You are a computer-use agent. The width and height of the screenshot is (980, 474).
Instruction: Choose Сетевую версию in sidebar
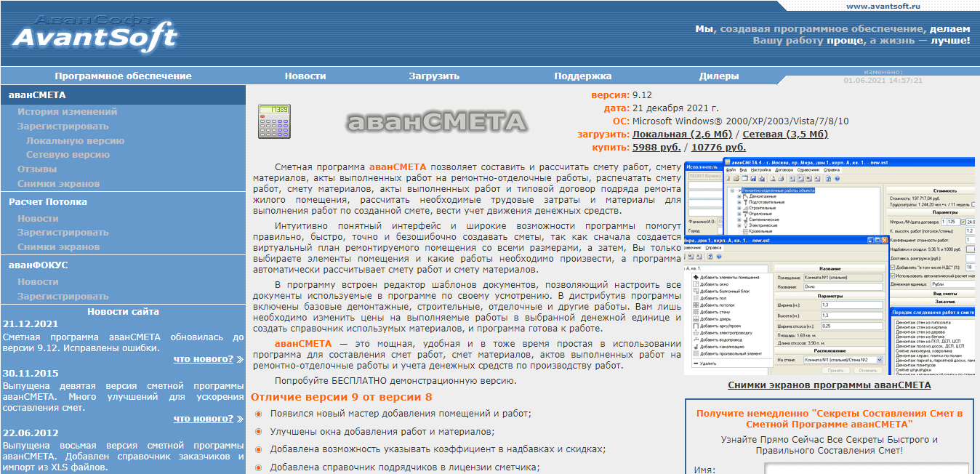pos(68,155)
